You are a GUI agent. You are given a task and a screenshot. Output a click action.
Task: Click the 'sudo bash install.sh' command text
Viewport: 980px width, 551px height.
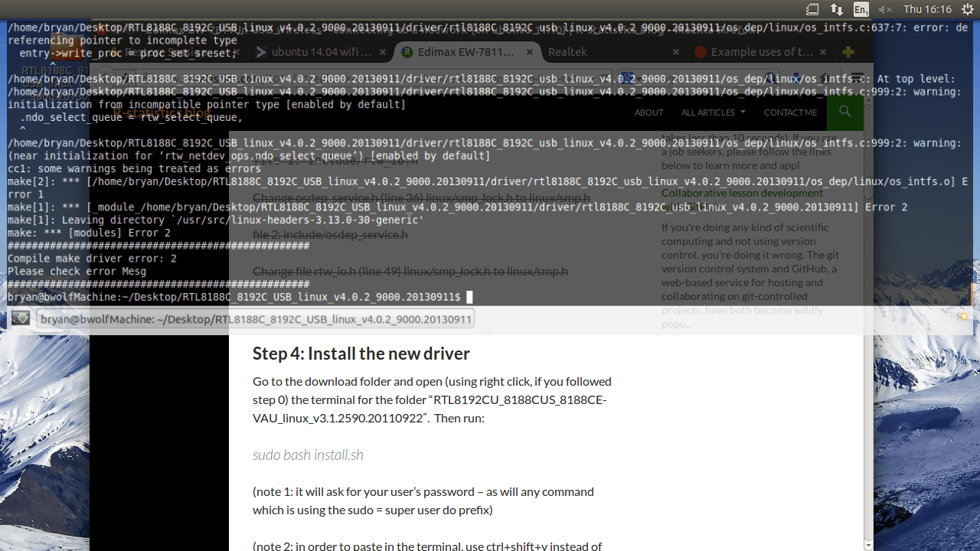[308, 455]
